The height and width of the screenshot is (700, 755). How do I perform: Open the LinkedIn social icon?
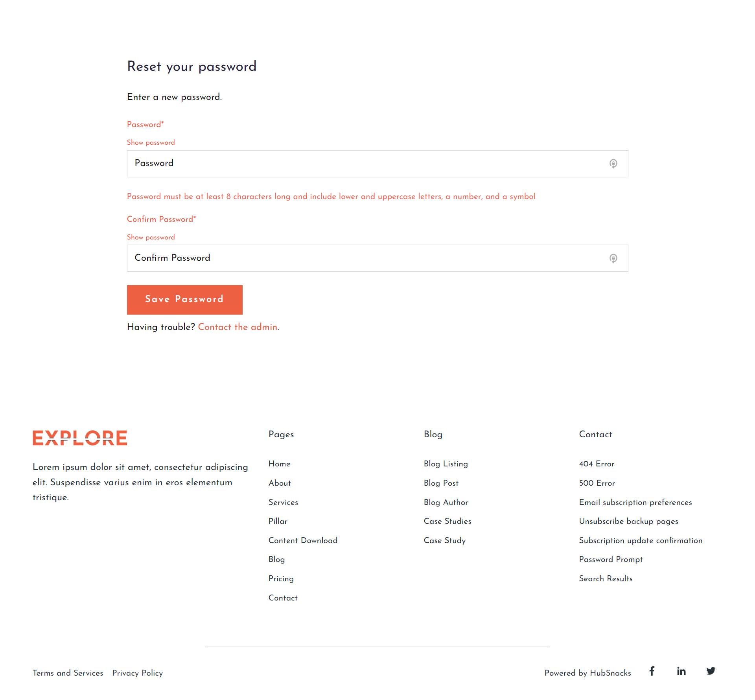(x=681, y=671)
